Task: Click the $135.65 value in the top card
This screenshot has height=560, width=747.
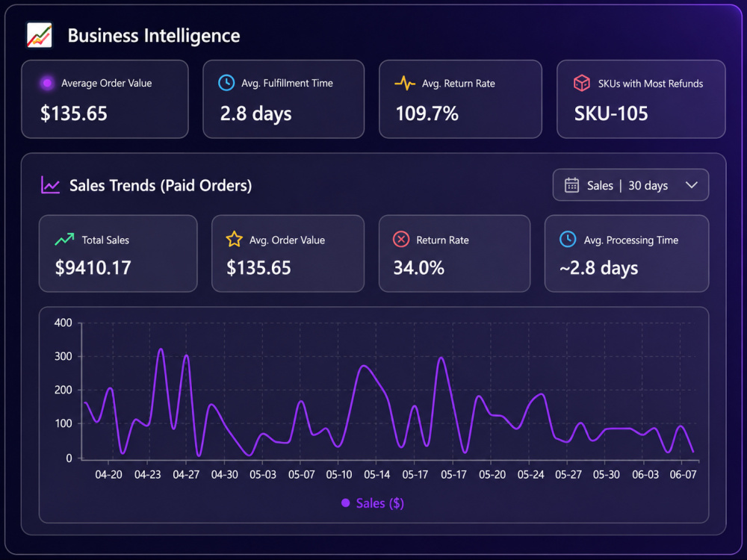Action: click(74, 113)
